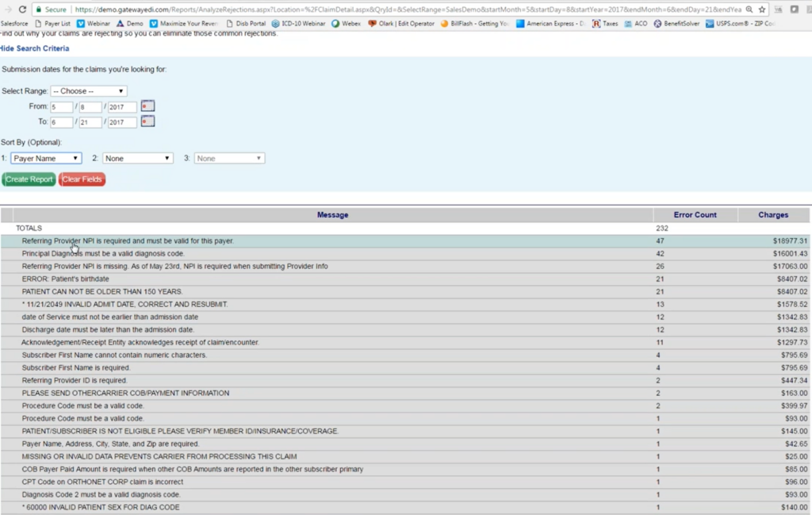Click the Create Report button
812x515 pixels.
click(29, 179)
